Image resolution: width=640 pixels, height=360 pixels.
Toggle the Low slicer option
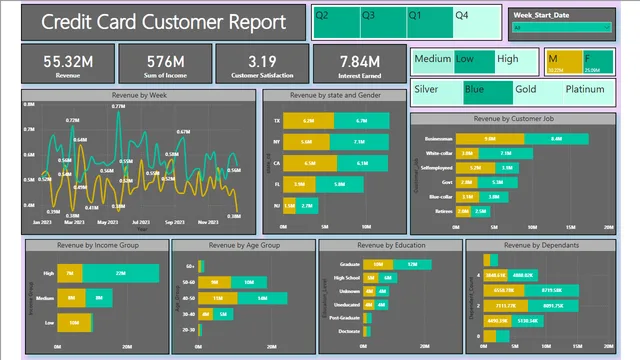click(474, 62)
